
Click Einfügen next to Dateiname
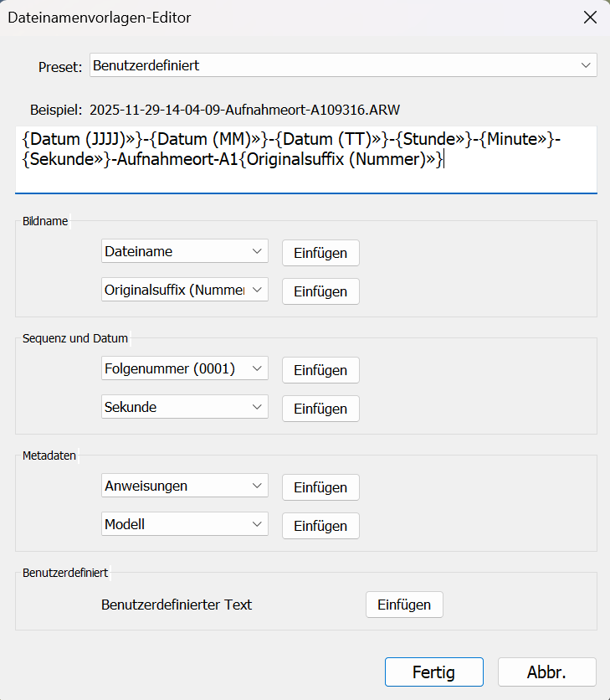[x=320, y=253]
